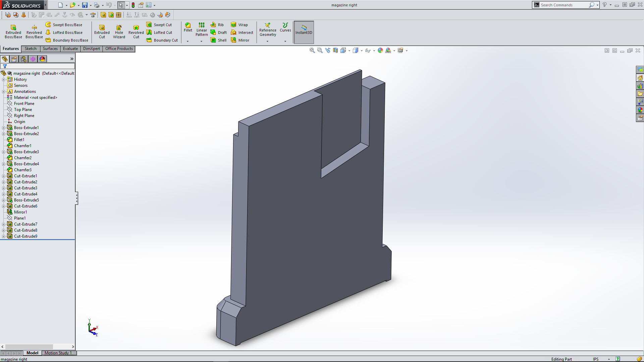
Task: Select the Fillet tool
Action: pyautogui.click(x=188, y=25)
